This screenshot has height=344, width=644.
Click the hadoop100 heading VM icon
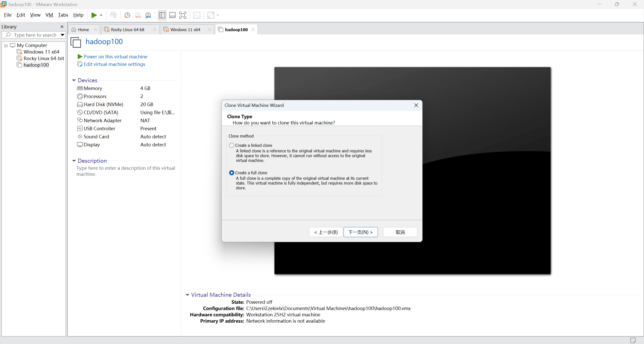pyautogui.click(x=76, y=42)
